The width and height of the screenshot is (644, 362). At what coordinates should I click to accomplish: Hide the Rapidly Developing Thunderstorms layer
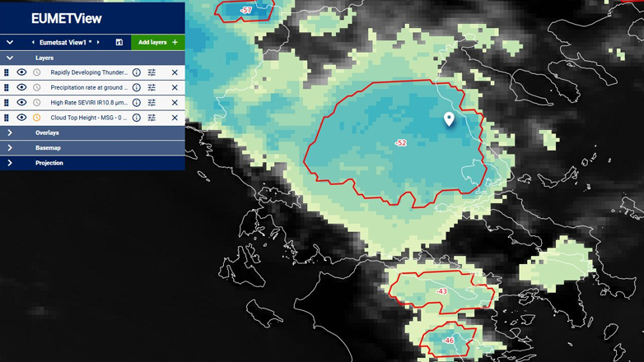(22, 72)
